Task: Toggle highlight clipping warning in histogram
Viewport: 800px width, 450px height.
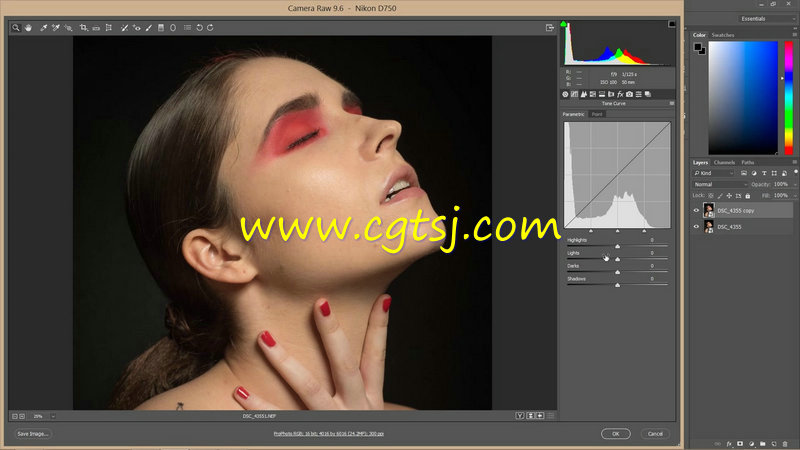Action: coord(671,24)
